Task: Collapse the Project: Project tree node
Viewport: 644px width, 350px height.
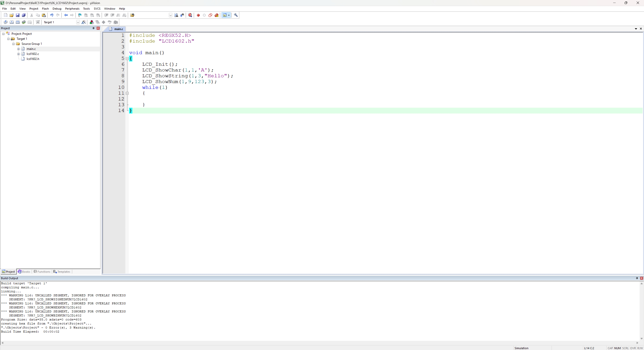Action: (x=4, y=34)
